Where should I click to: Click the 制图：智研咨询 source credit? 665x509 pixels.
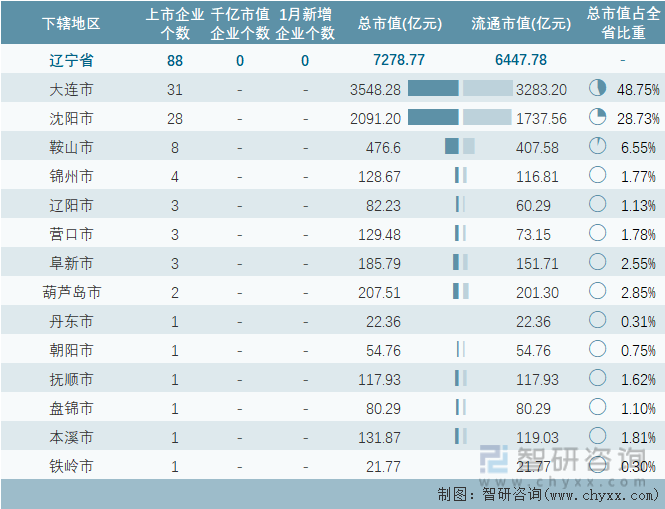pyautogui.click(x=548, y=494)
